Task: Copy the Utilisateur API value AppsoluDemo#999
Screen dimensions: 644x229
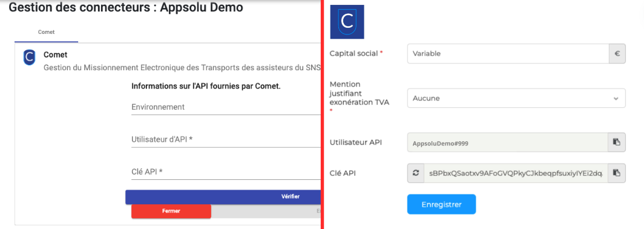Action: (x=617, y=142)
